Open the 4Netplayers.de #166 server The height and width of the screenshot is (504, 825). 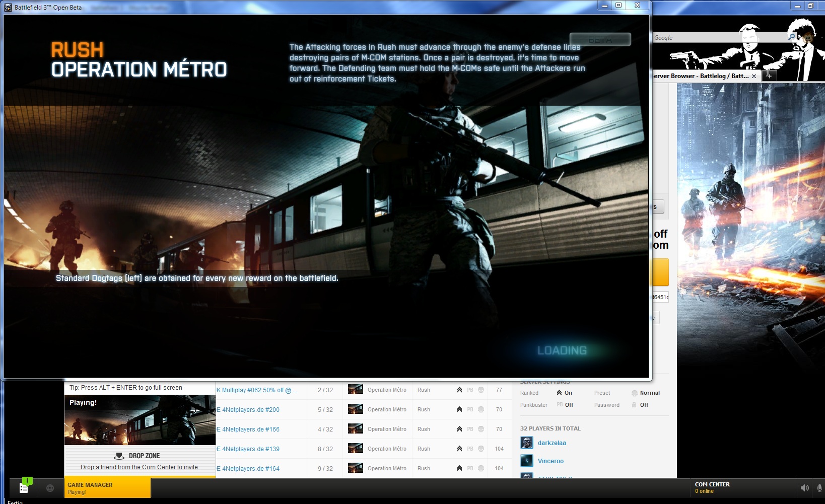point(248,429)
